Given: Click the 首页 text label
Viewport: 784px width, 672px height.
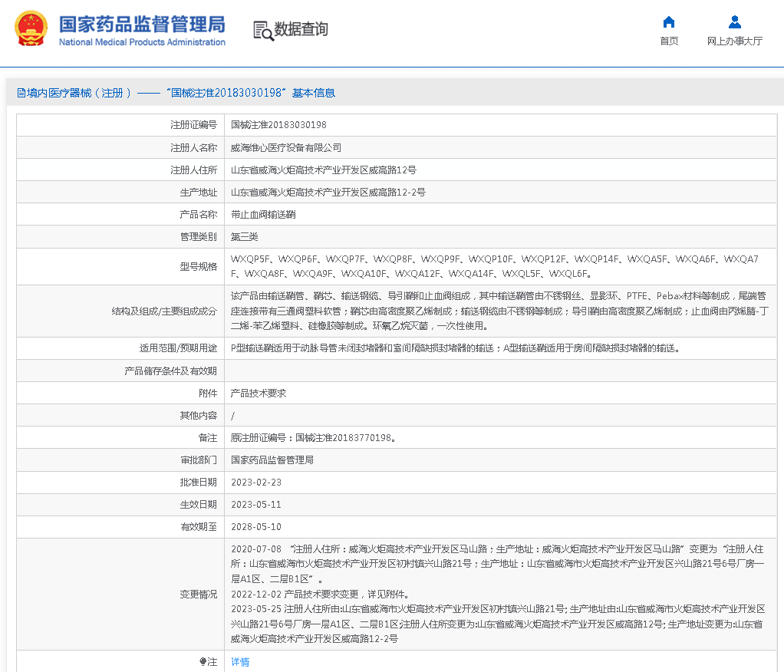Looking at the screenshot, I should coord(669,41).
